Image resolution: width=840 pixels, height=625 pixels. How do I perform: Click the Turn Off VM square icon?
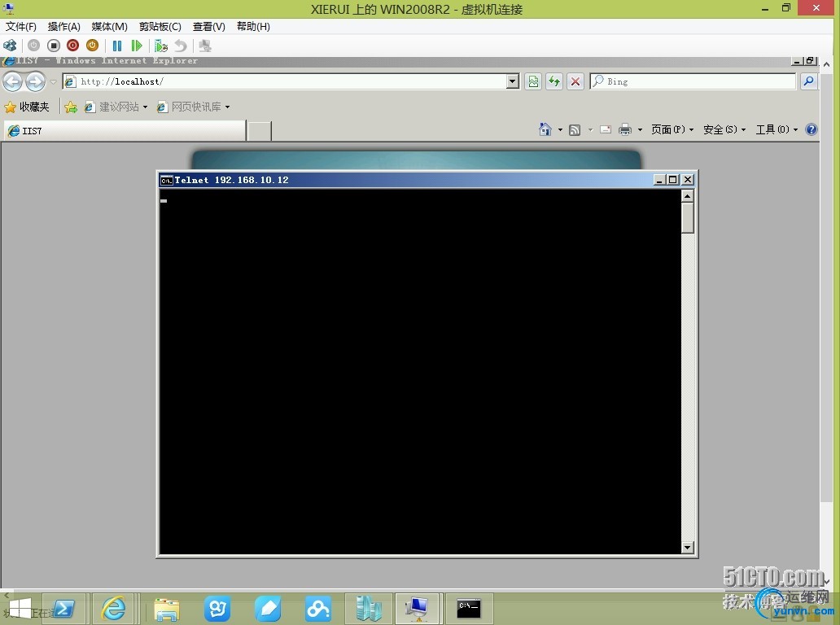click(x=54, y=46)
